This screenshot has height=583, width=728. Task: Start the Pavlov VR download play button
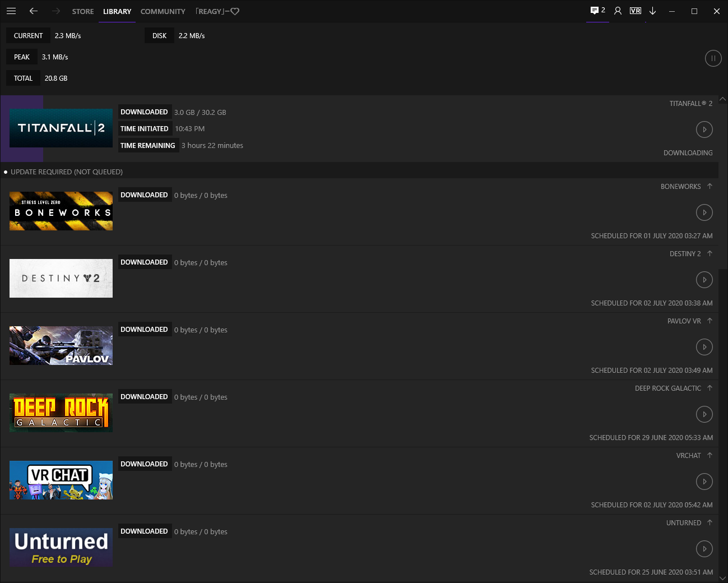pyautogui.click(x=704, y=347)
